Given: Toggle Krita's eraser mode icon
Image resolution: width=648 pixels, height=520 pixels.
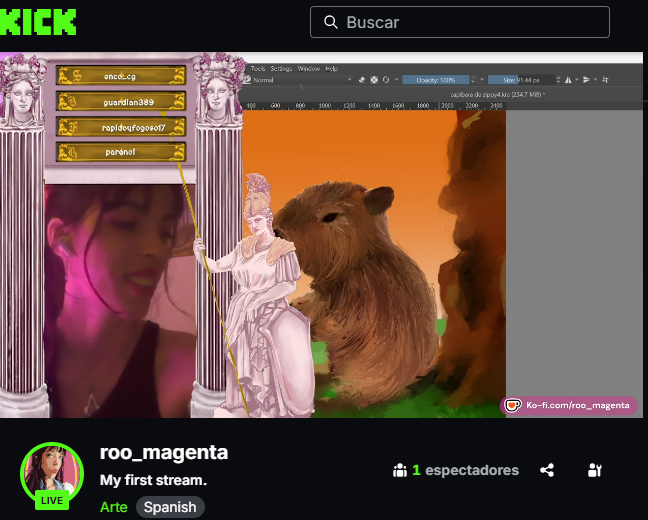Looking at the screenshot, I should pos(362,80).
